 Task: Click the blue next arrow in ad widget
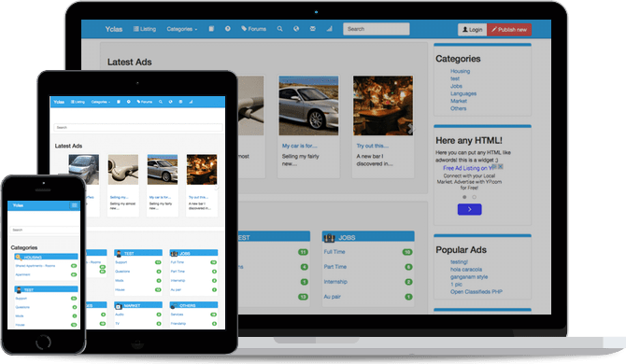(x=469, y=209)
